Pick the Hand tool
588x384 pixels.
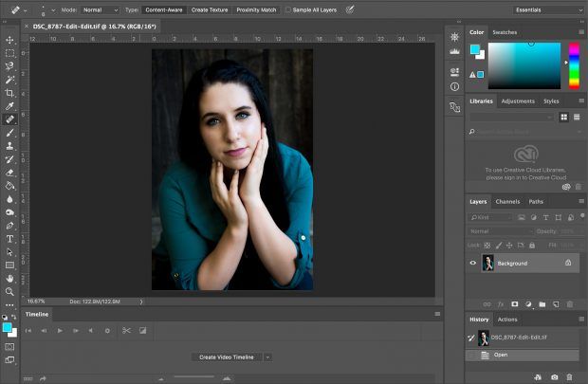pyautogui.click(x=9, y=279)
